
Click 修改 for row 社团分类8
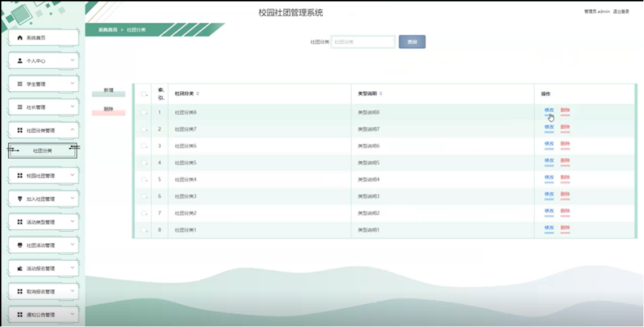pyautogui.click(x=549, y=110)
